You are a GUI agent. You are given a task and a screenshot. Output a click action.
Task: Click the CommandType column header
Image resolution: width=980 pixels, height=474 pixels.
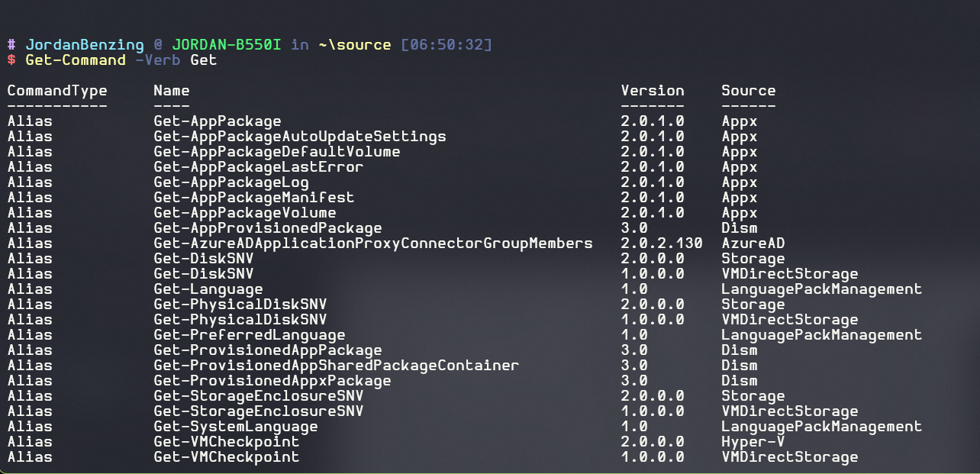point(57,90)
